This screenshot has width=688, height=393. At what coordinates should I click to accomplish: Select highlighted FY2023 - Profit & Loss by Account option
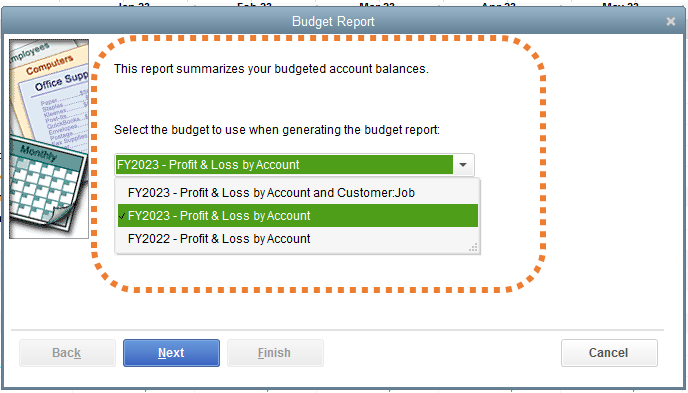[x=298, y=215]
